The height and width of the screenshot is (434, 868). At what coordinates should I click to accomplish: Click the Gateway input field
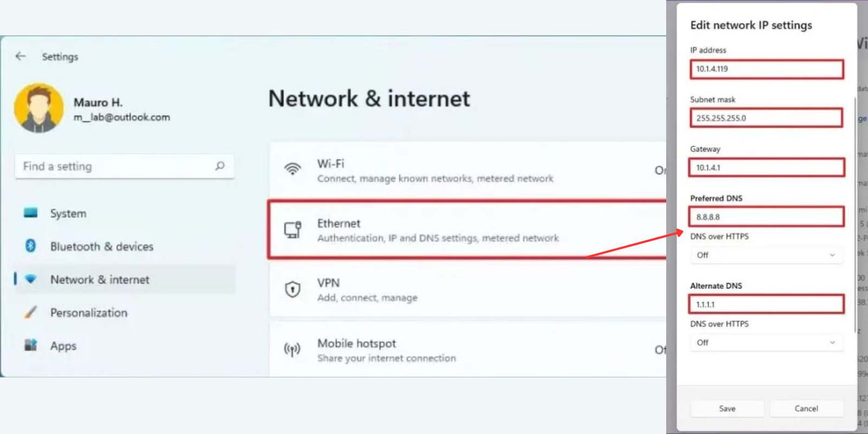(767, 167)
